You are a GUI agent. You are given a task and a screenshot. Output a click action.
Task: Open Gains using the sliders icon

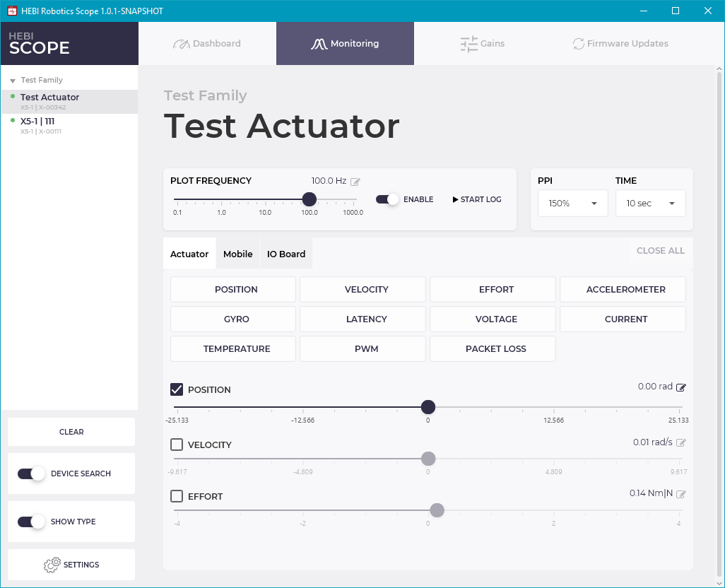click(x=468, y=43)
